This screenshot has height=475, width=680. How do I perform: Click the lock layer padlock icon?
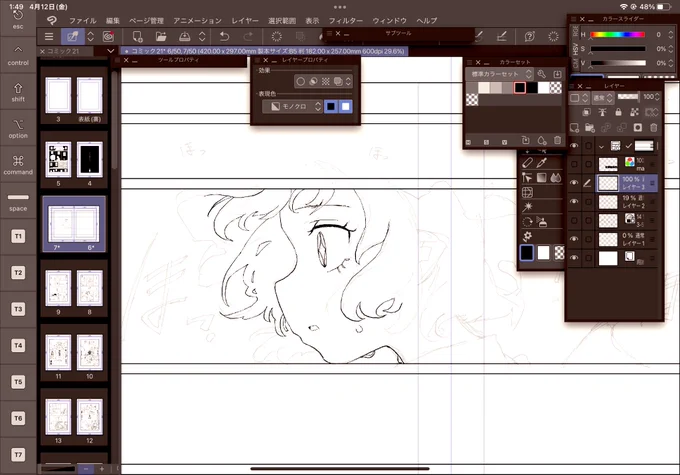tap(618, 112)
